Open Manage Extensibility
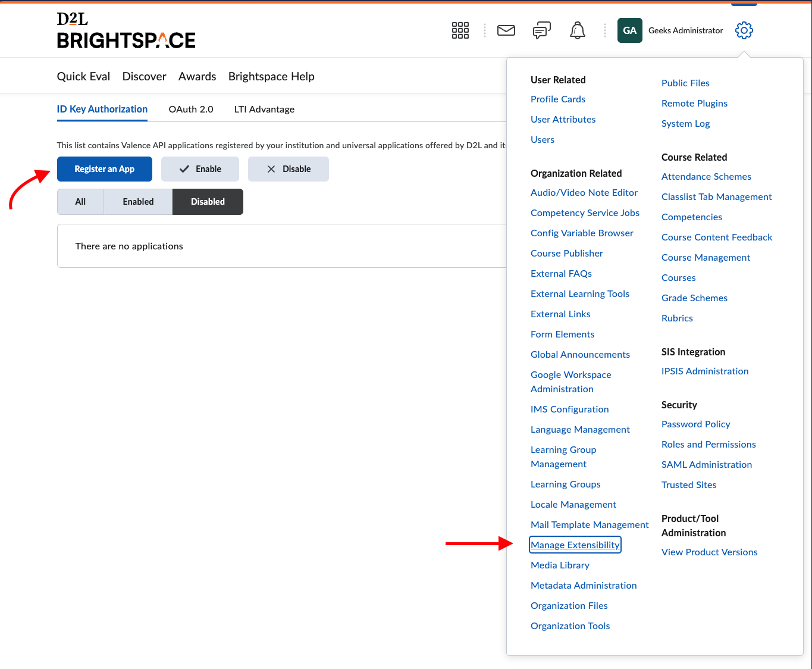 pos(575,545)
